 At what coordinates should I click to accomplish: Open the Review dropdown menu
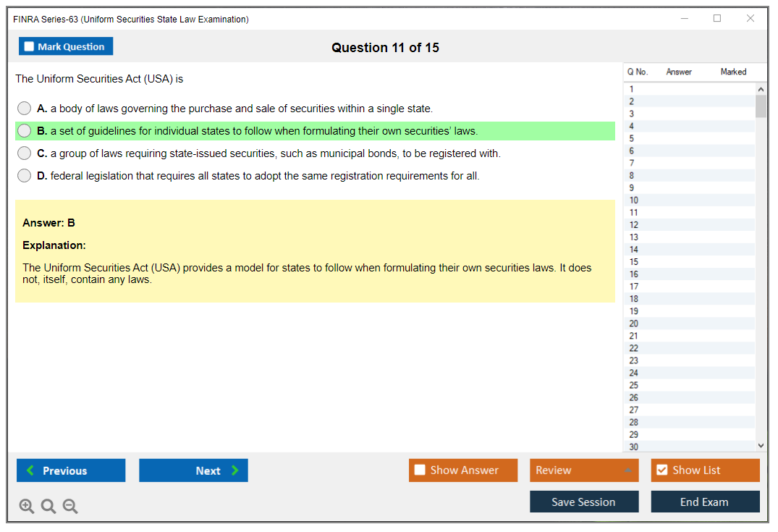click(583, 470)
